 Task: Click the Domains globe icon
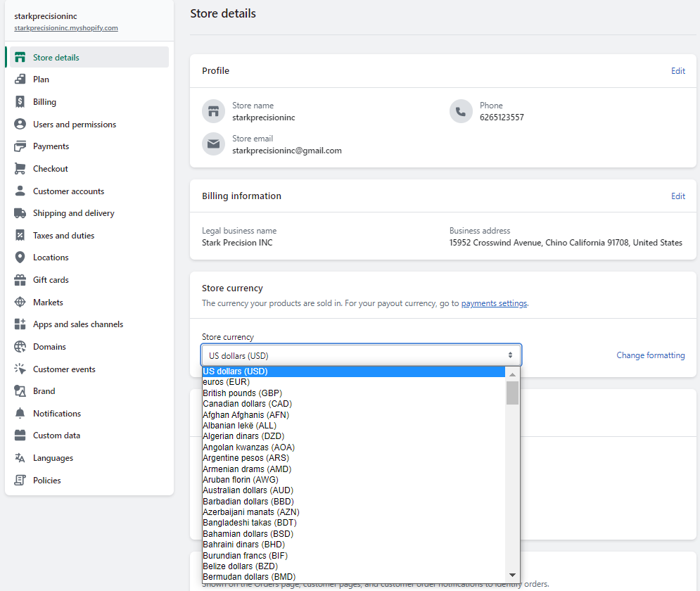[x=20, y=346]
